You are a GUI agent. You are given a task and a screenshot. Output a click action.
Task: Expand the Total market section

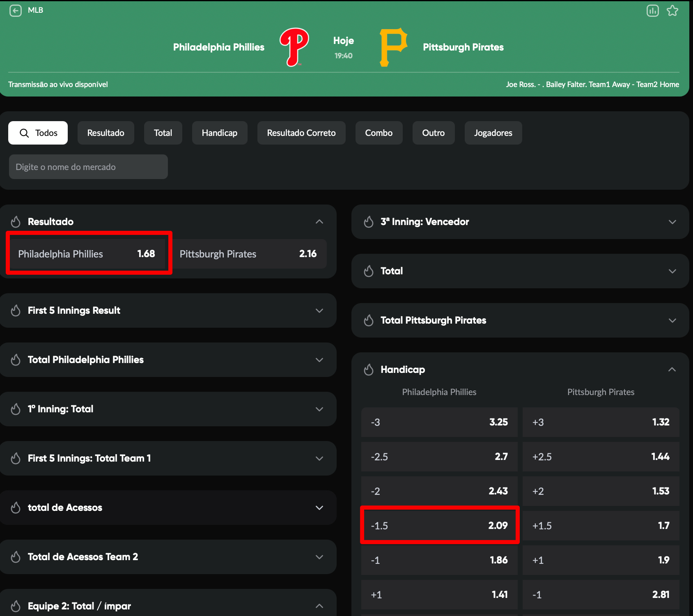click(x=672, y=271)
